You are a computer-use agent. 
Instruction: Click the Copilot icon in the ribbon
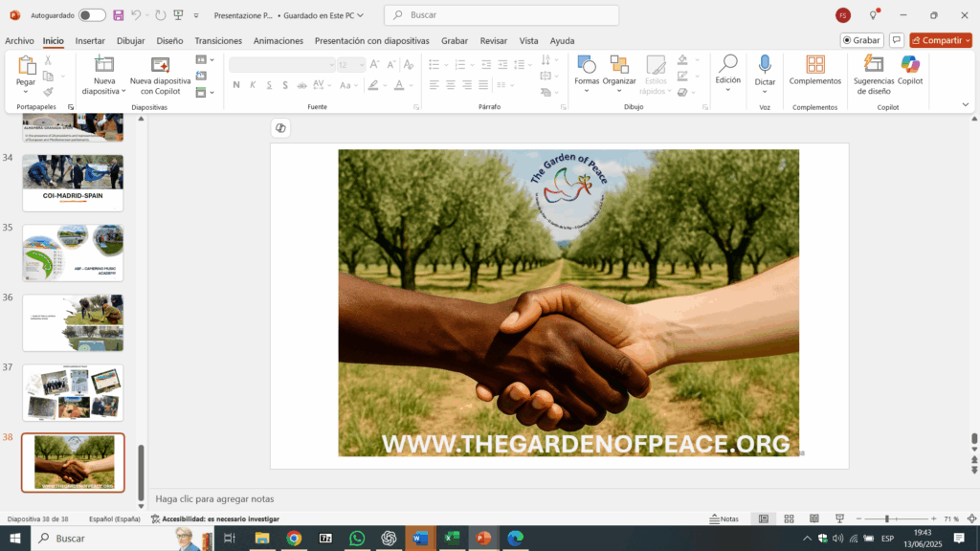[x=910, y=65]
